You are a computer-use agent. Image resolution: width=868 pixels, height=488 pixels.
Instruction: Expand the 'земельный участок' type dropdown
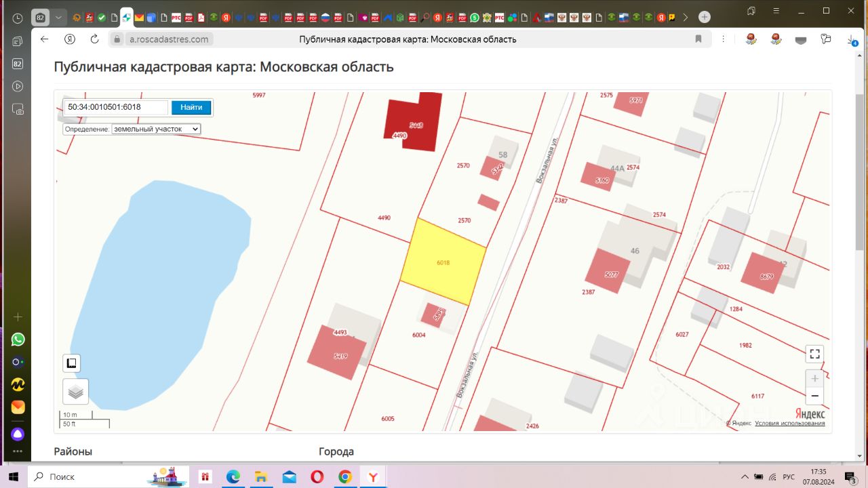(x=156, y=129)
